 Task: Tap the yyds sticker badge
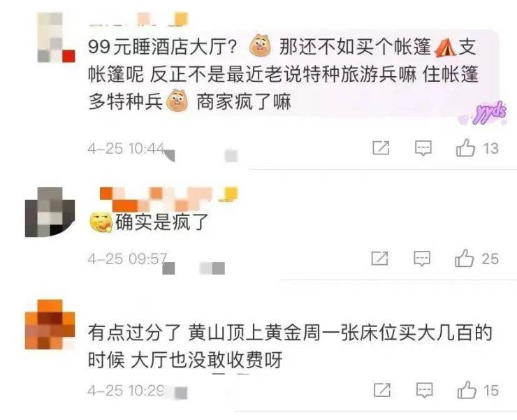(x=488, y=113)
